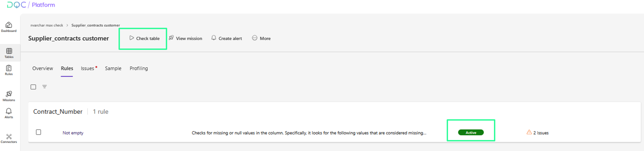The image size is (644, 151).
Task: Go to Rules sidebar icon
Action: (9, 70)
